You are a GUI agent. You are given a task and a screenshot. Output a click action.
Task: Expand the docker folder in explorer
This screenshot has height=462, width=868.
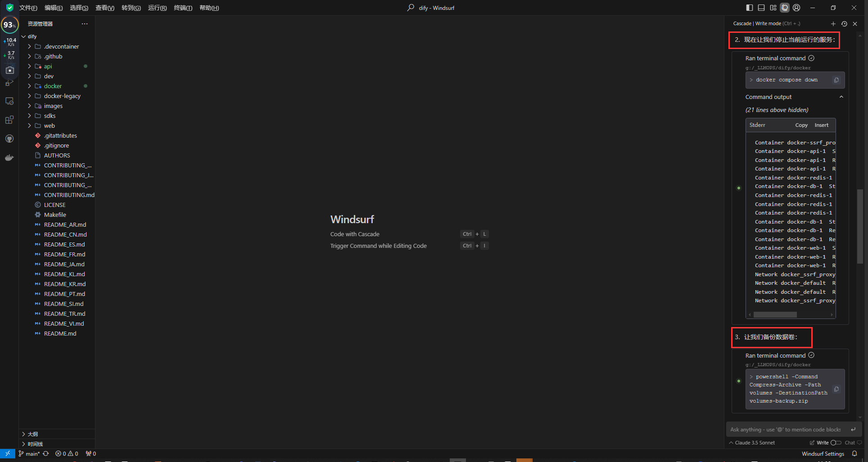[53, 86]
